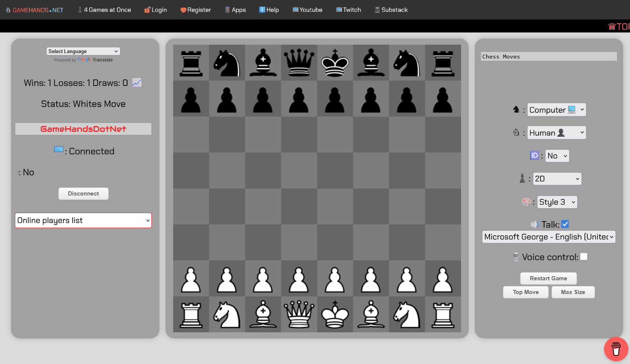Click the GameHands.net home logo

pyautogui.click(x=34, y=10)
